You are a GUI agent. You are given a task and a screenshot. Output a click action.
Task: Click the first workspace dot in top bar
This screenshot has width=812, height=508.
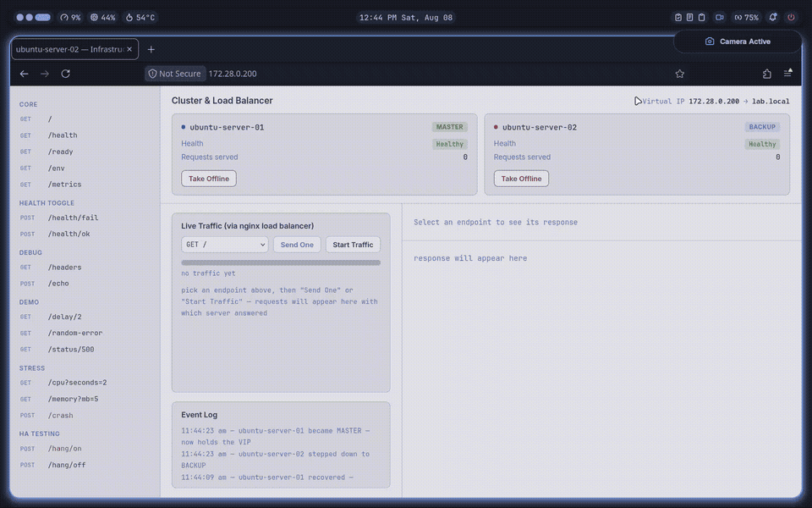pos(20,17)
